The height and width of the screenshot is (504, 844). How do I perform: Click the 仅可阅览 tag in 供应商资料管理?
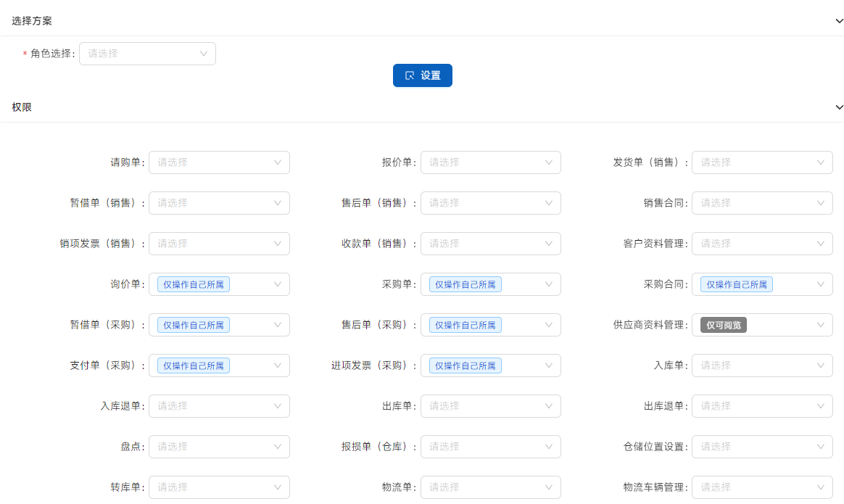tap(724, 326)
